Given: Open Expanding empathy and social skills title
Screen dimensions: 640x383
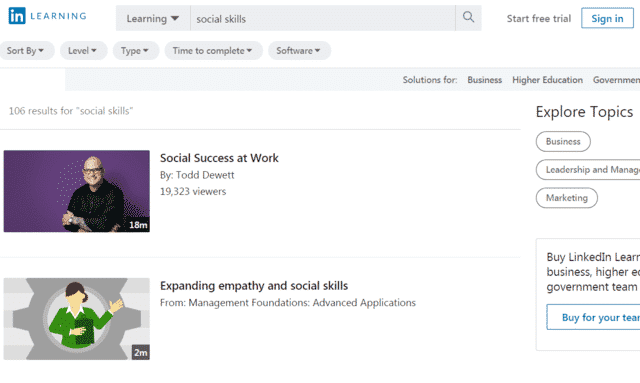Looking at the screenshot, I should [x=254, y=286].
